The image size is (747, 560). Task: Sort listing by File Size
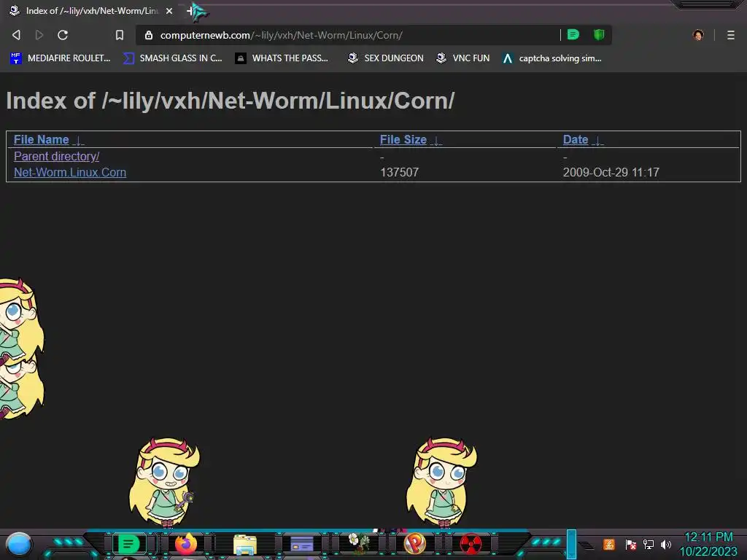click(403, 139)
